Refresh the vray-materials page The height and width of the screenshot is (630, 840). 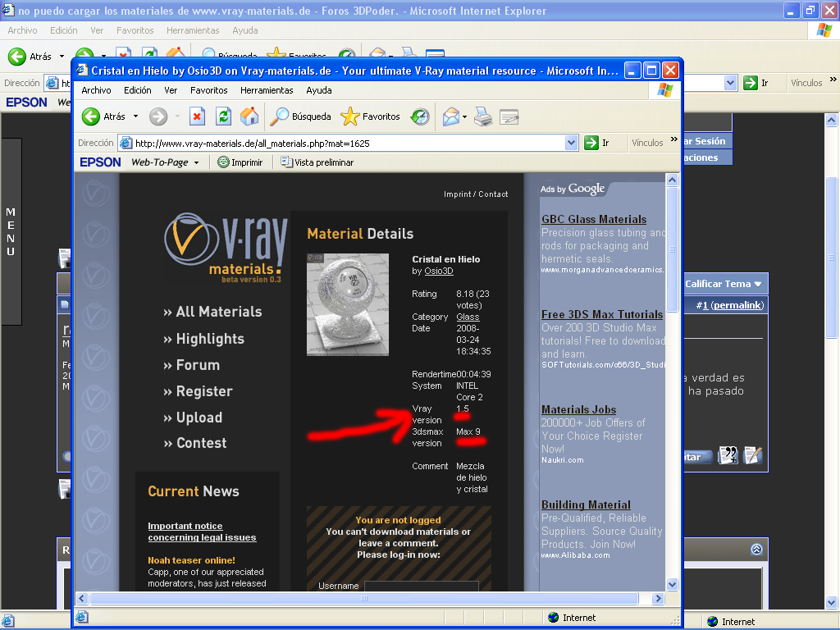click(223, 116)
